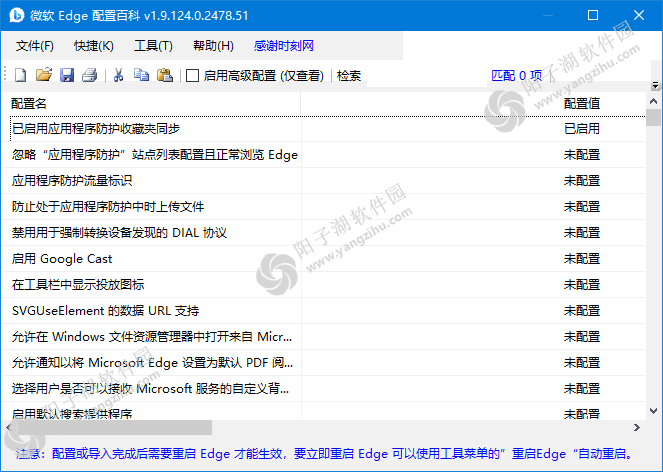Click the vertical scrollbar down arrow

[x=653, y=411]
